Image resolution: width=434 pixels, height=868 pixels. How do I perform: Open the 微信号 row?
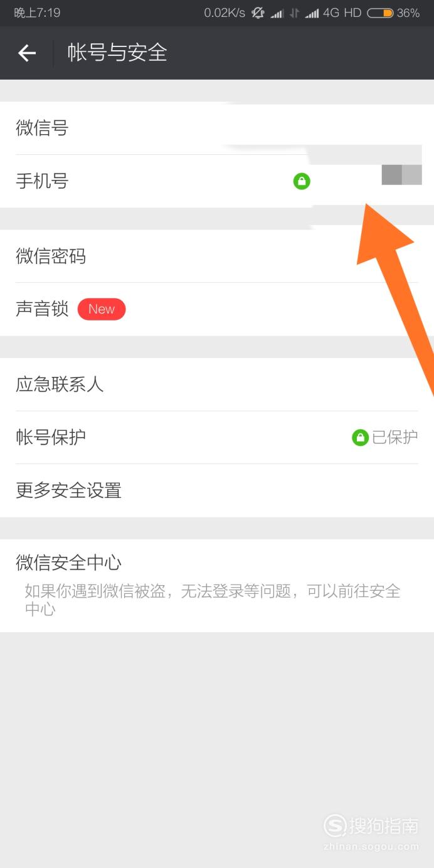click(217, 129)
